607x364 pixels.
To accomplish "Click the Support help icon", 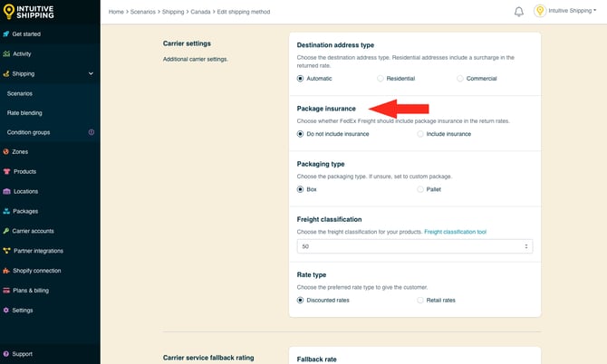I will [5, 354].
